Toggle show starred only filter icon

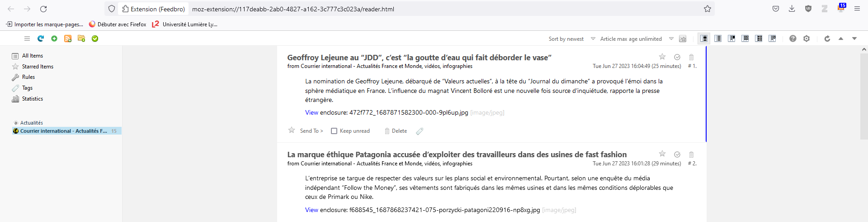(x=683, y=39)
